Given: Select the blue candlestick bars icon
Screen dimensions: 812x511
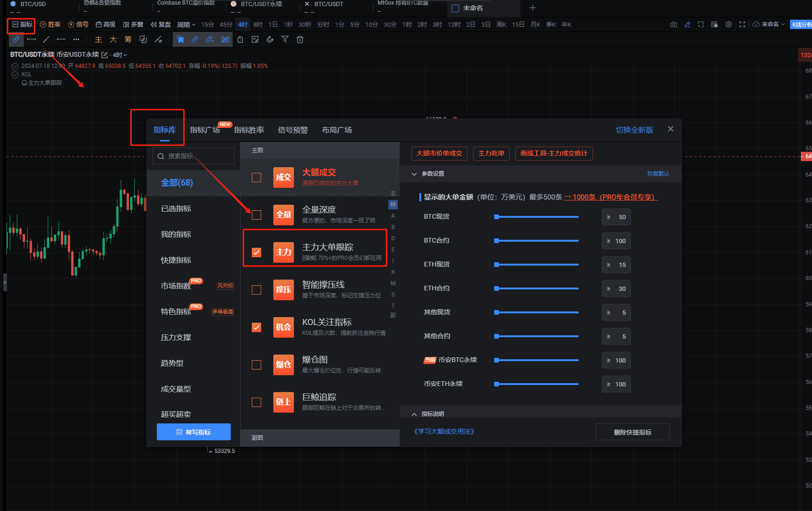Looking at the screenshot, I should click(x=225, y=40).
